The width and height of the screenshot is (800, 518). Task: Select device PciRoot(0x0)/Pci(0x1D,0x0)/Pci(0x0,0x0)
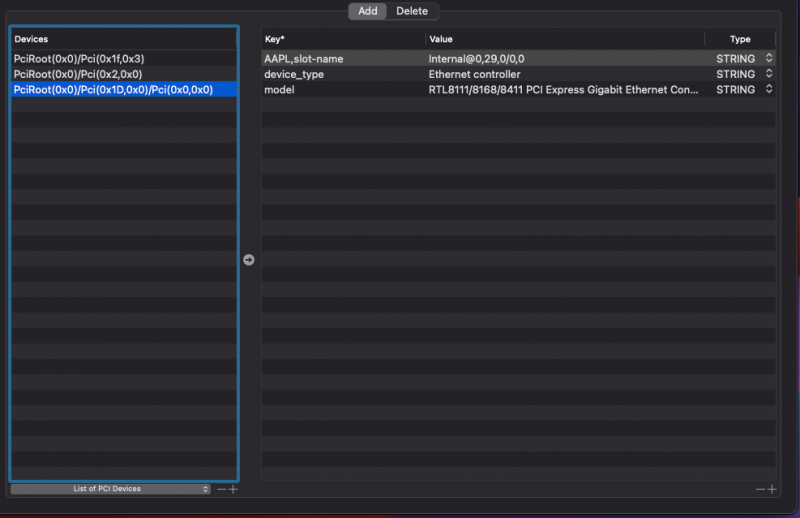click(x=124, y=90)
